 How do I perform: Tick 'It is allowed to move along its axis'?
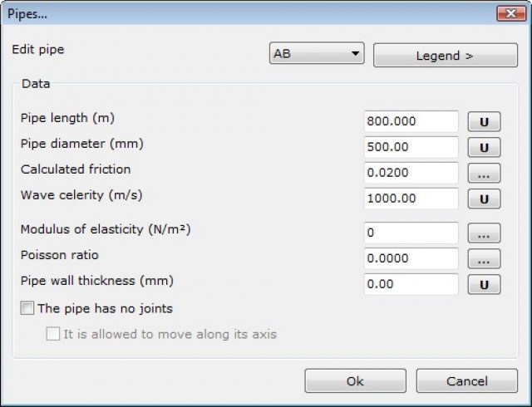[x=54, y=335]
